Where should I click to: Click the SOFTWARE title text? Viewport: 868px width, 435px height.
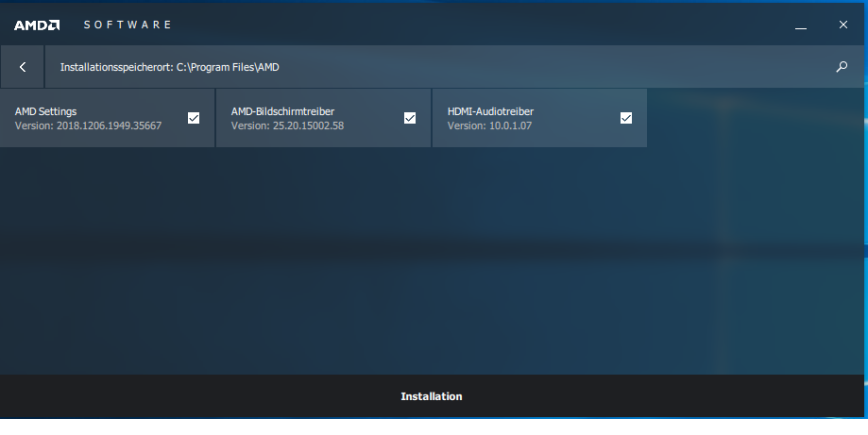pos(128,25)
